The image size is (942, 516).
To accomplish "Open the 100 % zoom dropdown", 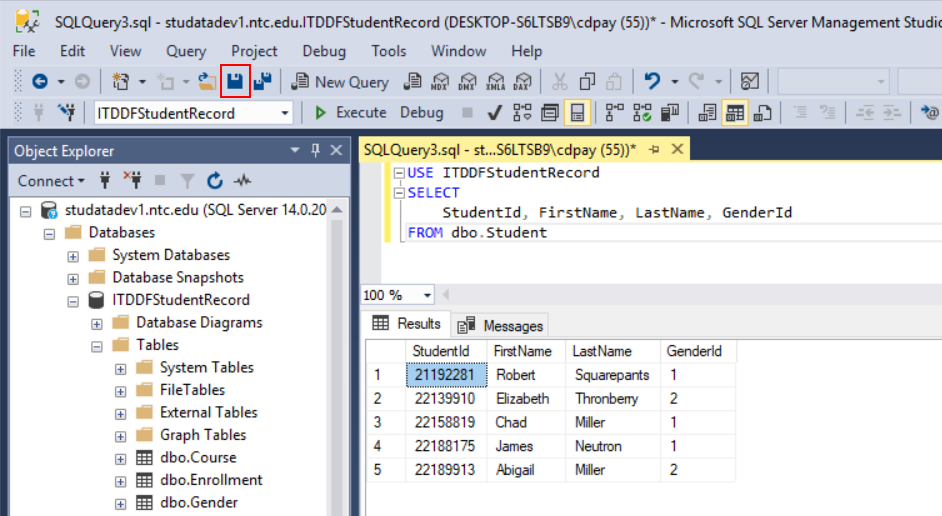I will click(427, 295).
